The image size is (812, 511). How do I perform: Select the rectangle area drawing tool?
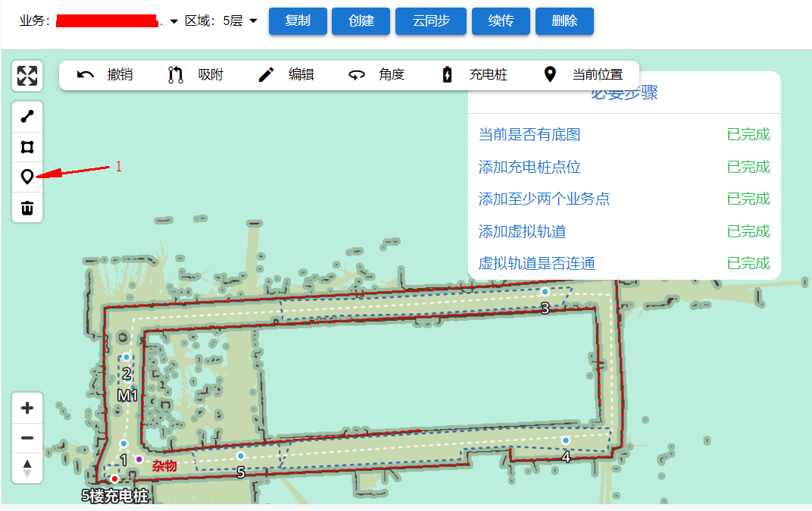point(27,146)
